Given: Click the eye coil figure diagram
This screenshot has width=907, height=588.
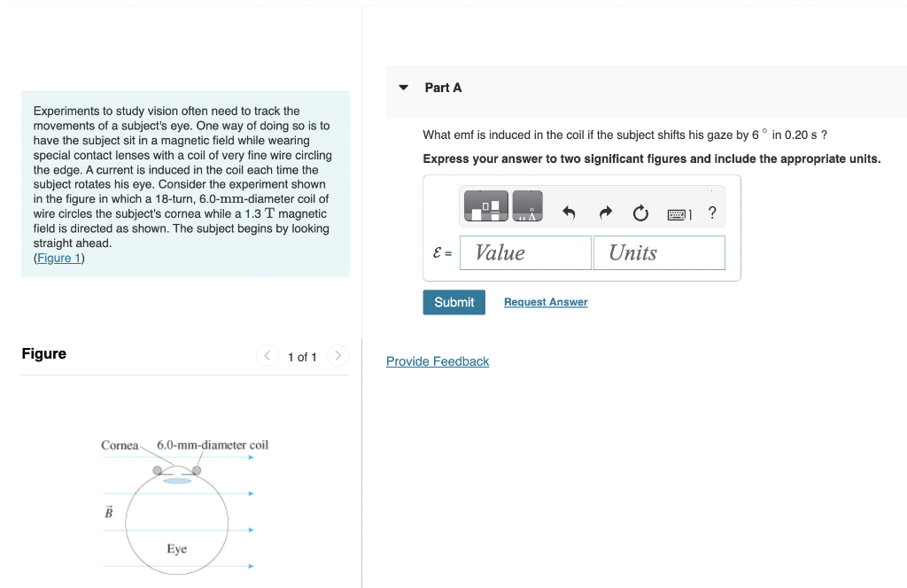Looking at the screenshot, I should pyautogui.click(x=177, y=514).
